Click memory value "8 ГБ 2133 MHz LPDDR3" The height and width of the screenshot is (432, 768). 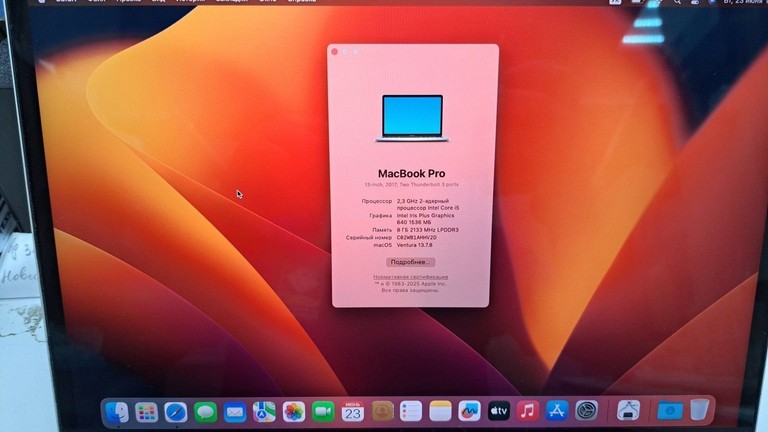point(428,230)
